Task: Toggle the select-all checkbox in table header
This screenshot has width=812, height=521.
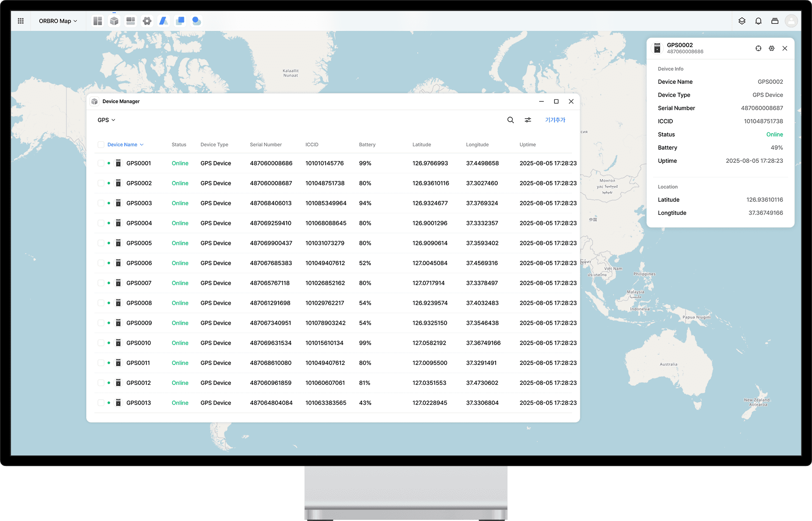Action: coord(101,145)
